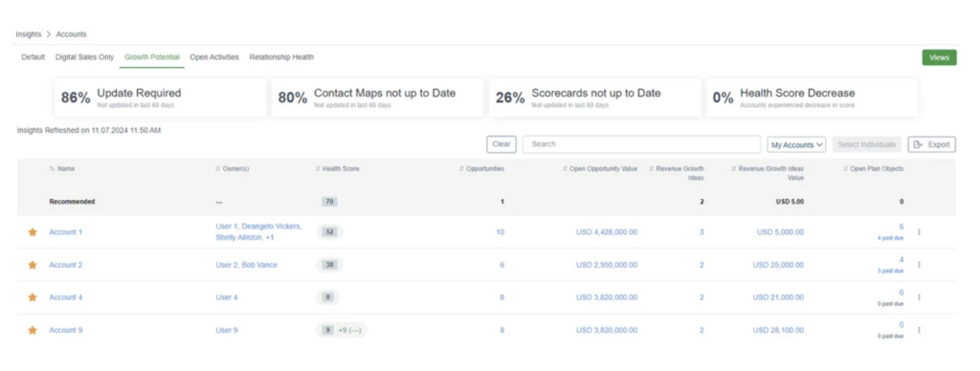Image resolution: width=980 pixels, height=371 pixels.
Task: Toggle the favorite star for Account 1
Action: tap(33, 232)
